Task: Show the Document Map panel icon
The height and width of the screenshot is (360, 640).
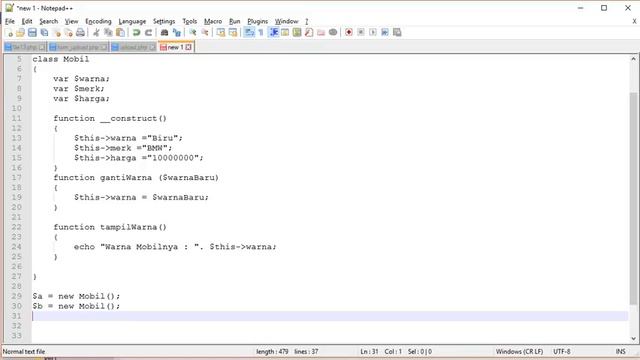Action: point(297,33)
